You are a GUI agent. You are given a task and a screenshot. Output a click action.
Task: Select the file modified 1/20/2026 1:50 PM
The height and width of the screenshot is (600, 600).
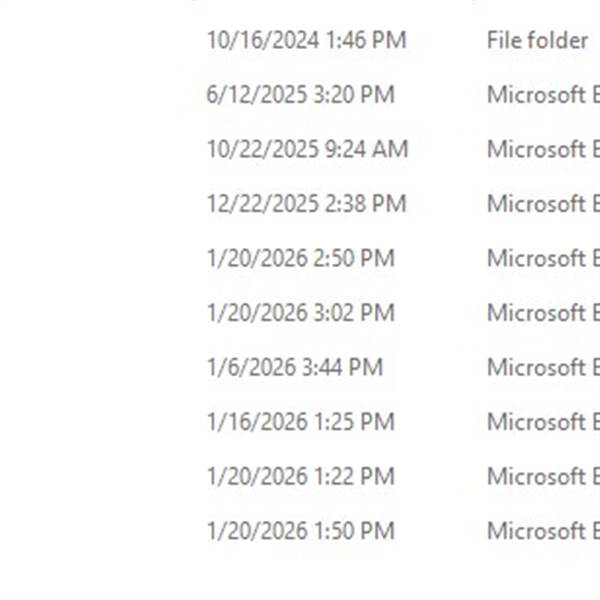coord(300,531)
